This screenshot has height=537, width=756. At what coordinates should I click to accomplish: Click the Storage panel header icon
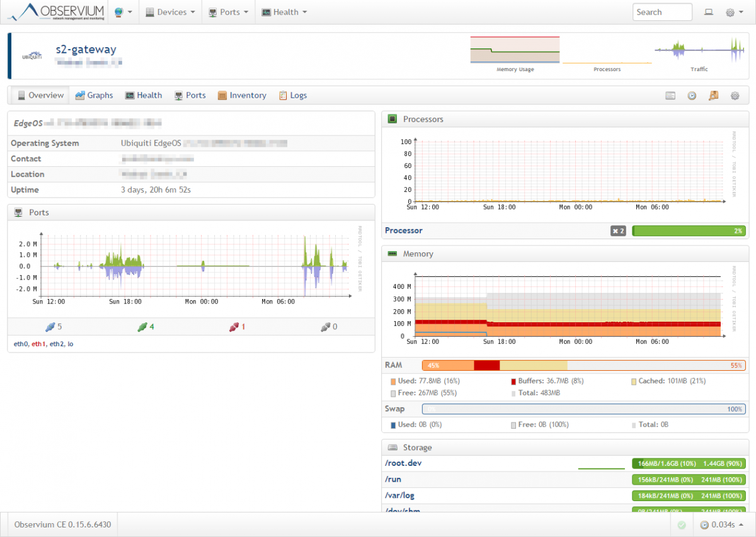click(x=394, y=447)
